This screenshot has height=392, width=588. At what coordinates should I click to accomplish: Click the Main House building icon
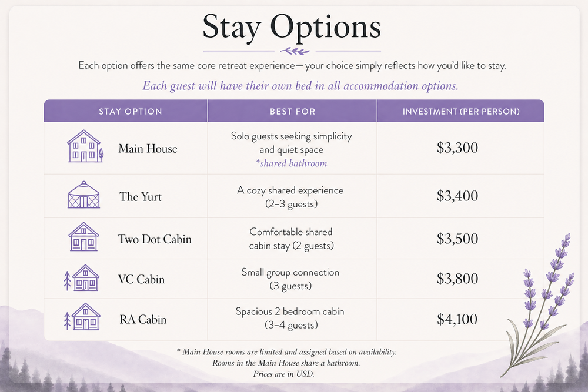85,146
